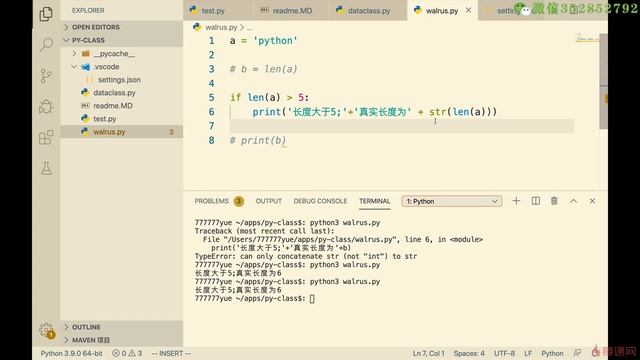Image resolution: width=640 pixels, height=360 pixels.
Task: Click the TypeError line in terminal
Action: pos(306,256)
